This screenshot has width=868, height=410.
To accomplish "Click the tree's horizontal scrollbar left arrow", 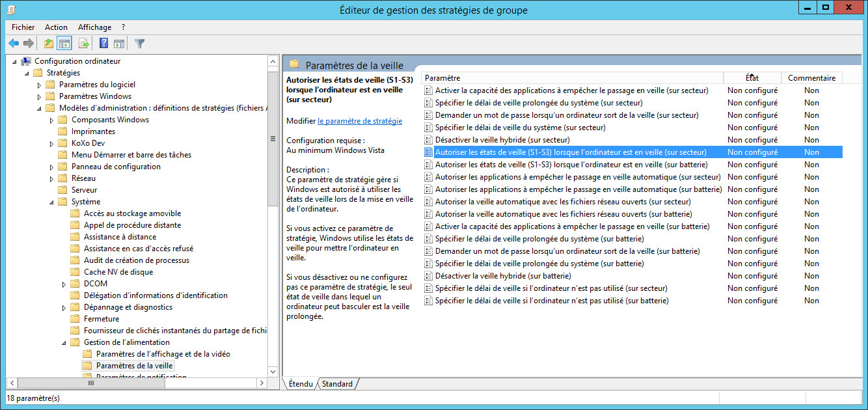I will (x=12, y=383).
